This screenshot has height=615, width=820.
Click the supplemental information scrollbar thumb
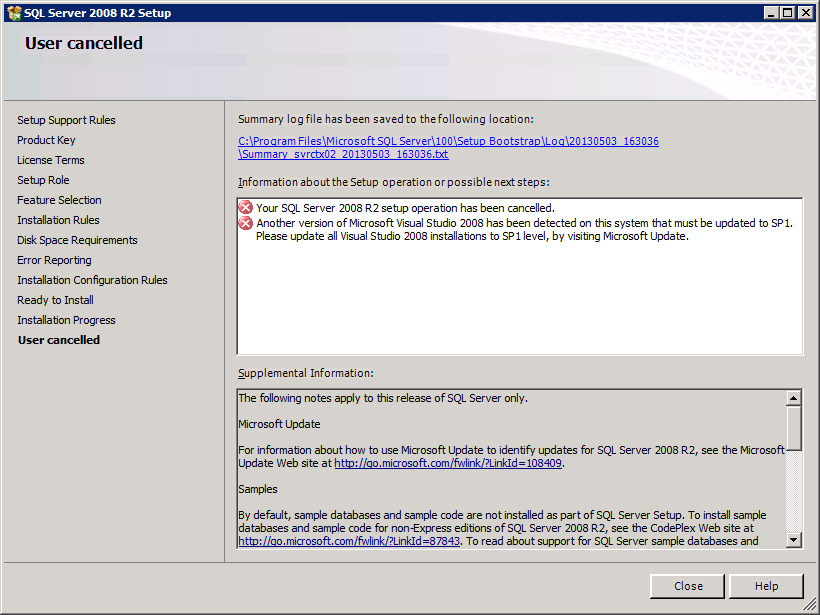(x=794, y=427)
